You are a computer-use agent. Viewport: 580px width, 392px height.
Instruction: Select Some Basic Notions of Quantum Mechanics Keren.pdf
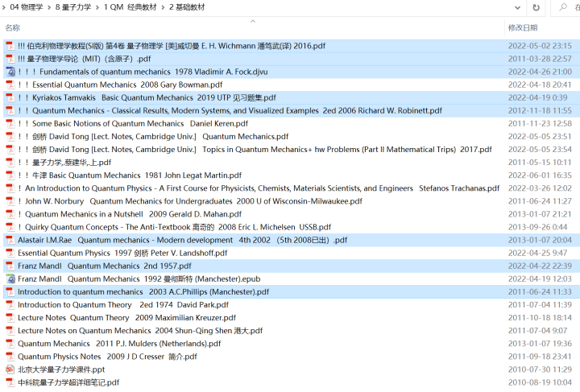133,123
